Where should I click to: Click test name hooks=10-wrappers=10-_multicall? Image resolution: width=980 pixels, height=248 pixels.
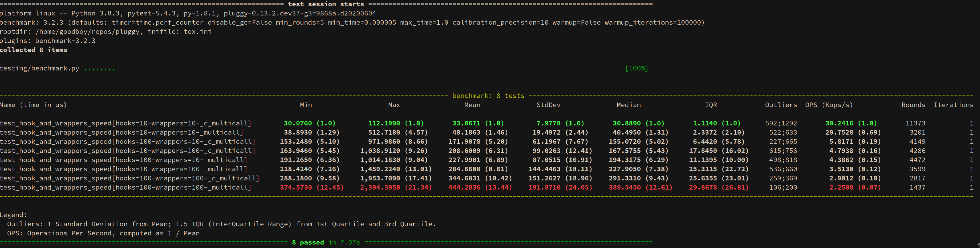(122, 132)
